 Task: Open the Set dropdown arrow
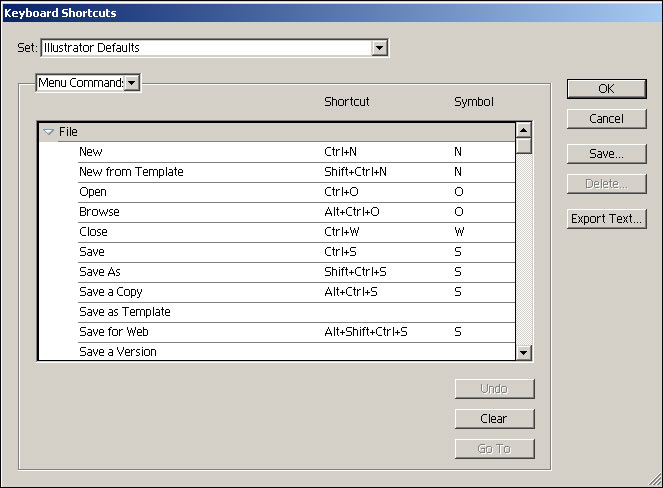tap(379, 48)
